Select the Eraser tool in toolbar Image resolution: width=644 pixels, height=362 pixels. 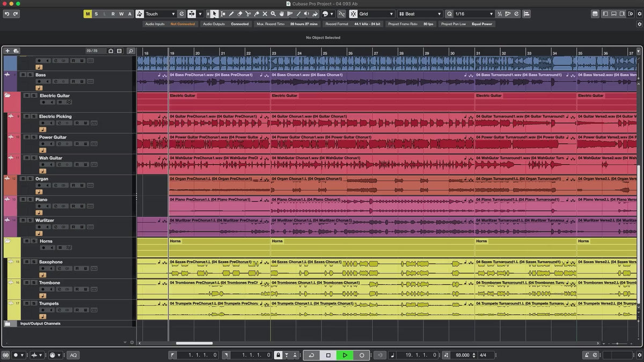point(240,14)
